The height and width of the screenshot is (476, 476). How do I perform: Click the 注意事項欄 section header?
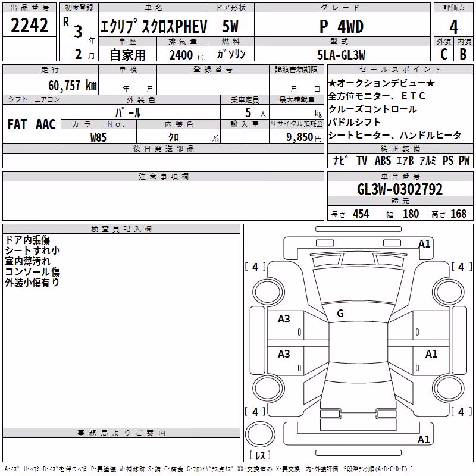163,176
